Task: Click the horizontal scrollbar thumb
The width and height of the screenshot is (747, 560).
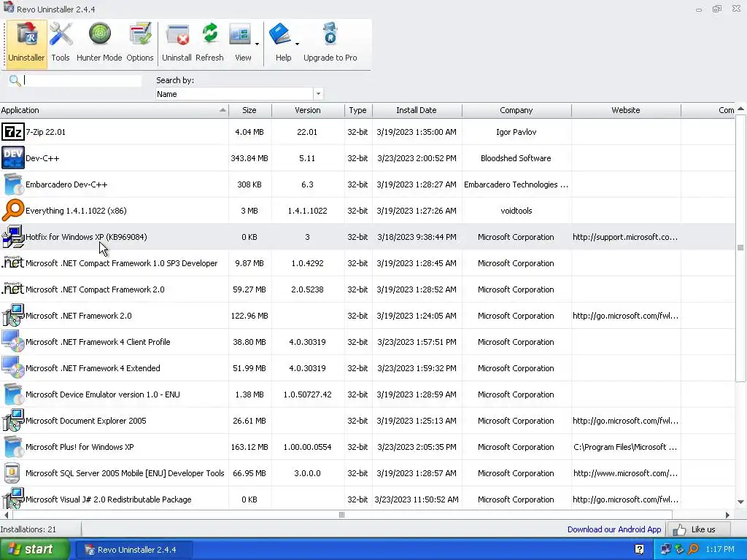Action: tap(342, 515)
